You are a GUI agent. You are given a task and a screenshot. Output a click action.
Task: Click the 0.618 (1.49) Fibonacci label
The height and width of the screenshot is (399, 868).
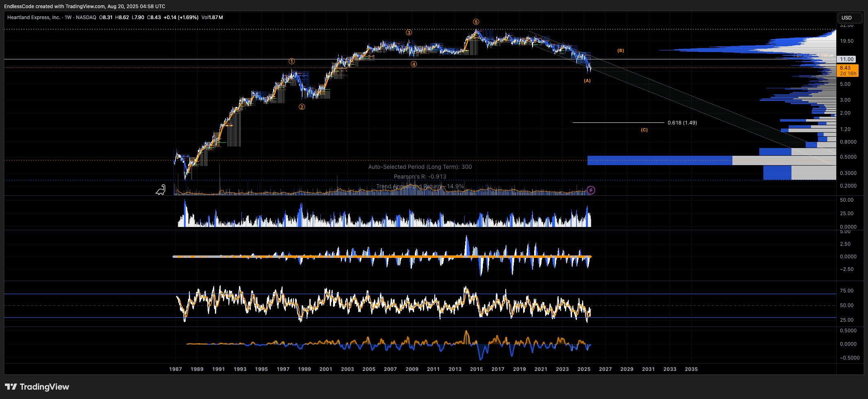click(682, 123)
